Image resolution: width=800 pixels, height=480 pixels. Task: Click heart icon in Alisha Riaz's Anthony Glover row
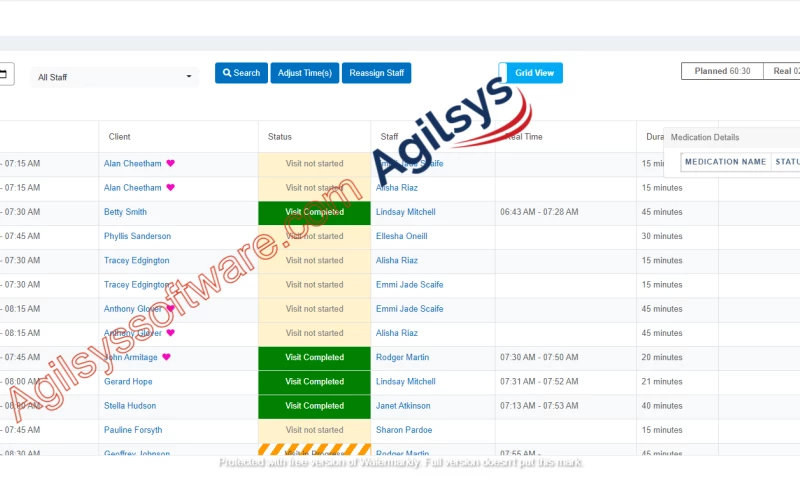point(170,333)
